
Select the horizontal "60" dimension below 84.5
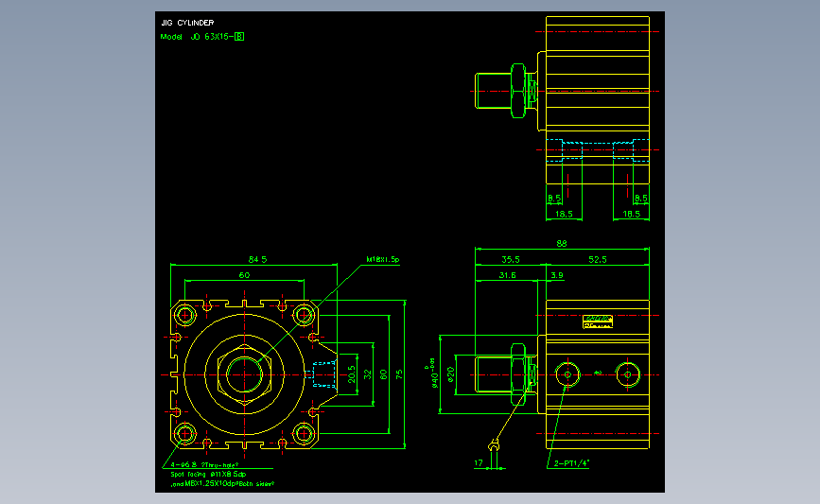[x=244, y=275]
